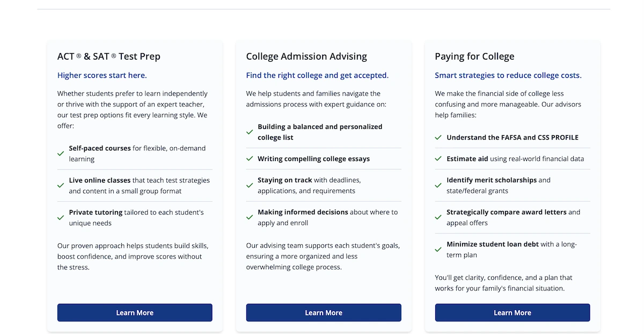Click checkmark next to Identify merit scholarships

[x=438, y=185]
